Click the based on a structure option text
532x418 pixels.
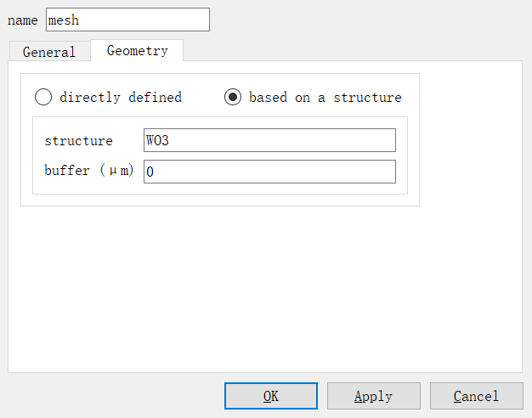pyautogui.click(x=325, y=98)
